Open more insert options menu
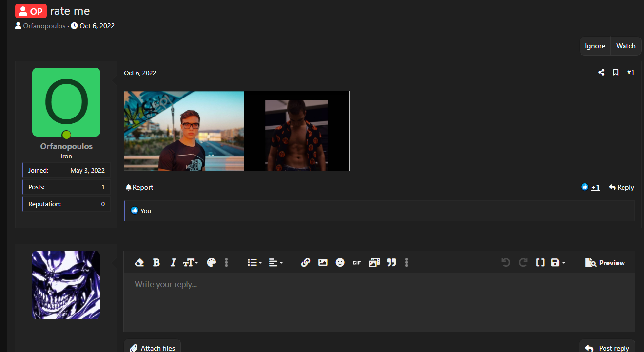 click(x=406, y=263)
